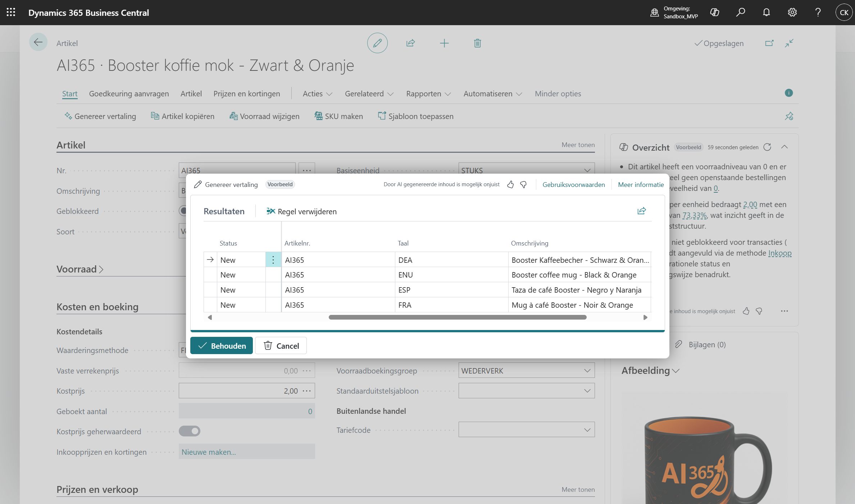Click the Copilot icon in top bar

point(714,12)
